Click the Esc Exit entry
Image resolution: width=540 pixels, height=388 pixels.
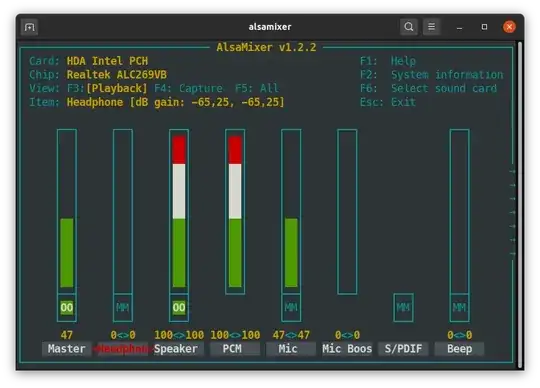388,102
